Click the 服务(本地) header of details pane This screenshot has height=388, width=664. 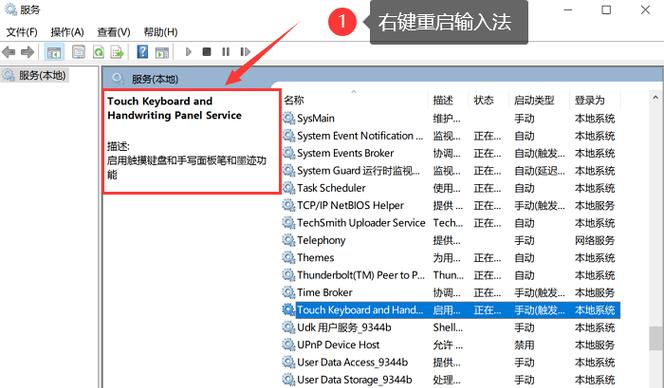pyautogui.click(x=155, y=79)
